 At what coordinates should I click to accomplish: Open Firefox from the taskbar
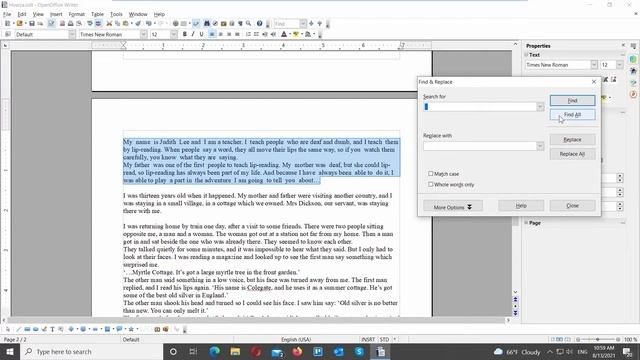click(297, 351)
